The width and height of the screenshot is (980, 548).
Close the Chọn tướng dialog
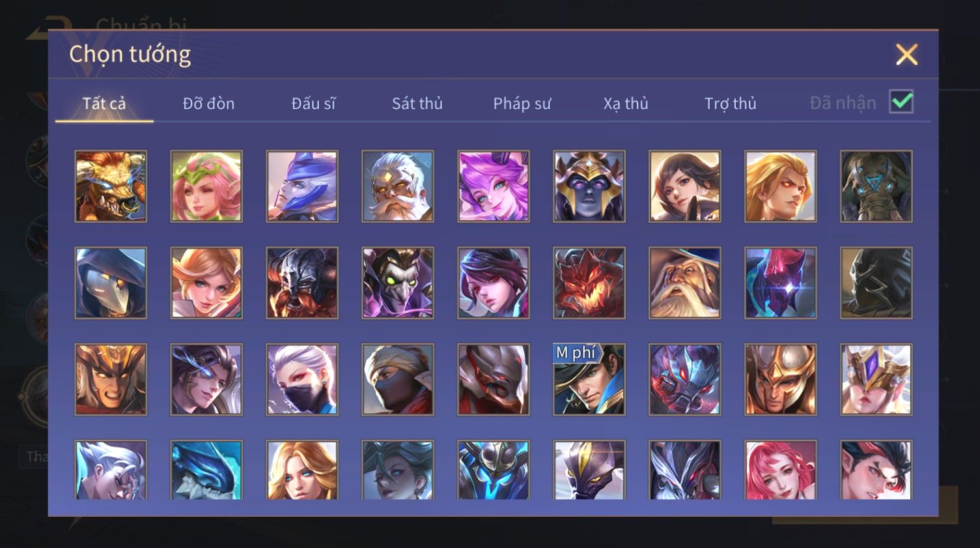[x=906, y=55]
